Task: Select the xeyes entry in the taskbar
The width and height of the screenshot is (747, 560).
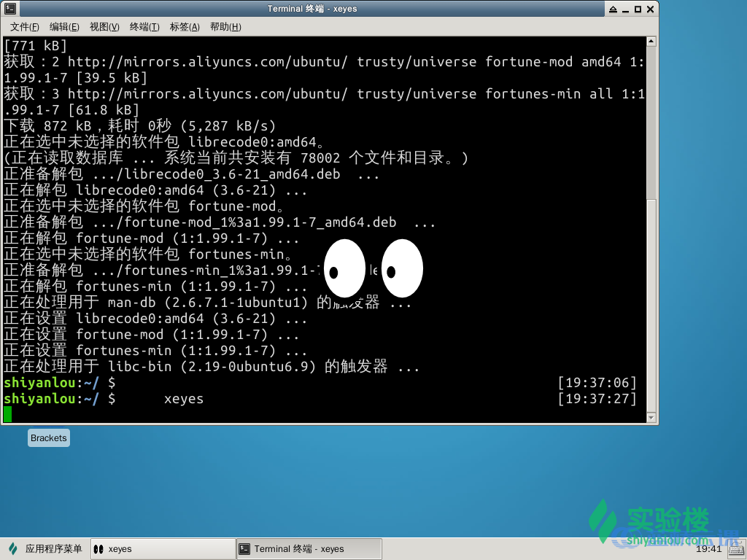Action: coord(162,548)
